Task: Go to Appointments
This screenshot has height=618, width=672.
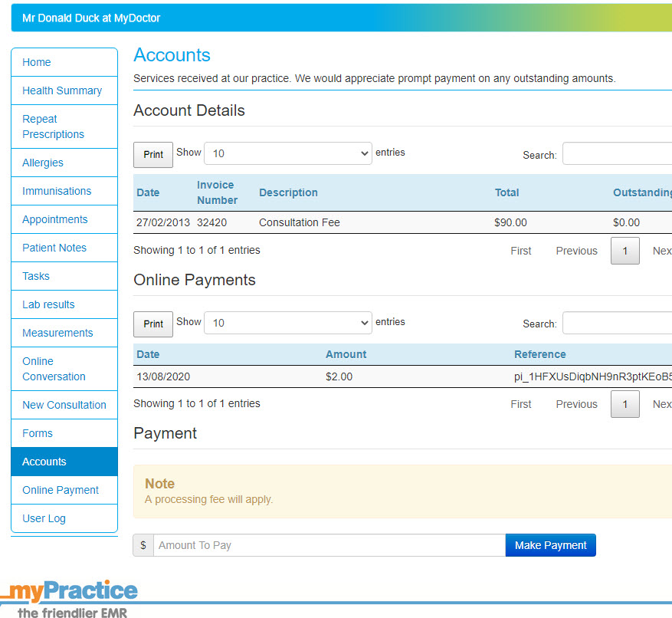Action: click(64, 219)
